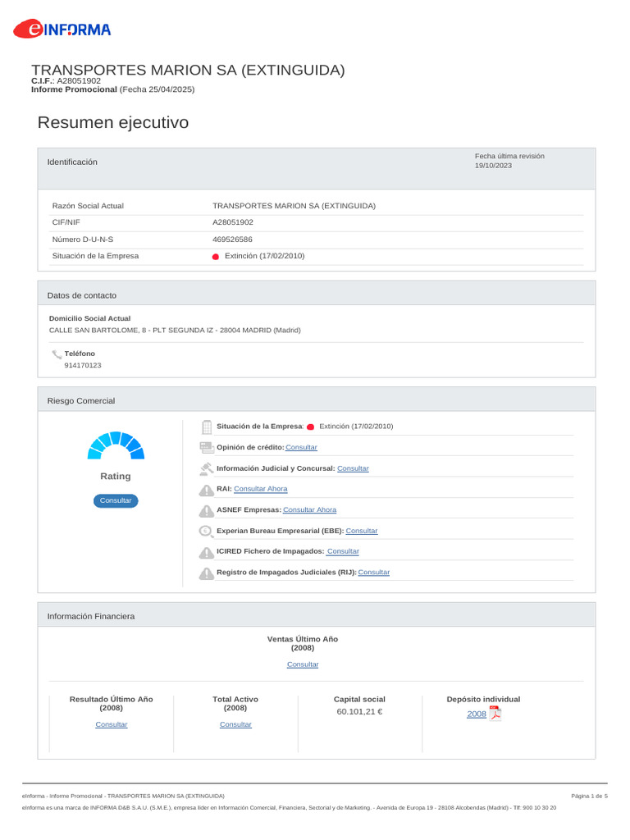
Task: Click Consultar Ahora link for ASNEF Empresas
Action: coord(309,509)
